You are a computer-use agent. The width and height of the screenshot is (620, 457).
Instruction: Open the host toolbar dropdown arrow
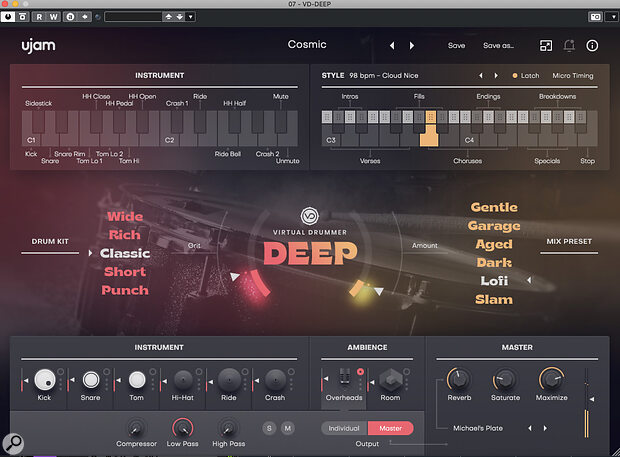[x=191, y=17]
